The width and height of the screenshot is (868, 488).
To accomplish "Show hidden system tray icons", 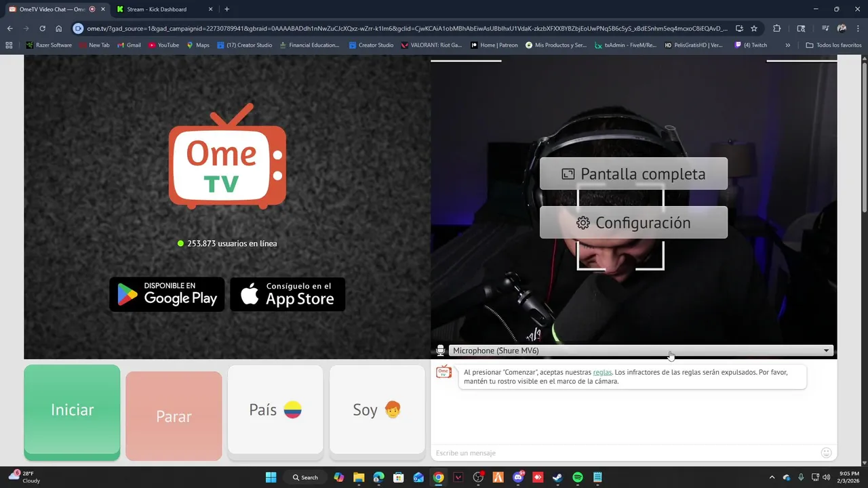I will 772,477.
